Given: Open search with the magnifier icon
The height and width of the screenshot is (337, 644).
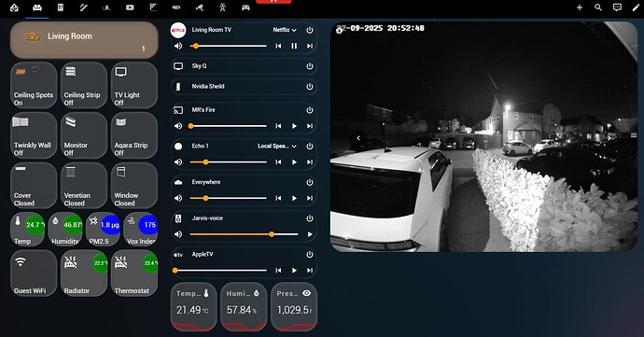Looking at the screenshot, I should pos(598,7).
